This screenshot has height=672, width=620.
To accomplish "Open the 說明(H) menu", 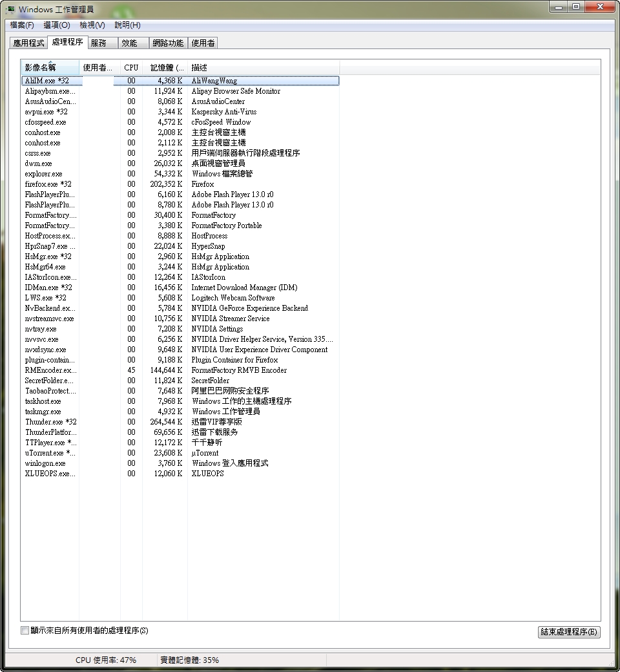I will click(127, 25).
